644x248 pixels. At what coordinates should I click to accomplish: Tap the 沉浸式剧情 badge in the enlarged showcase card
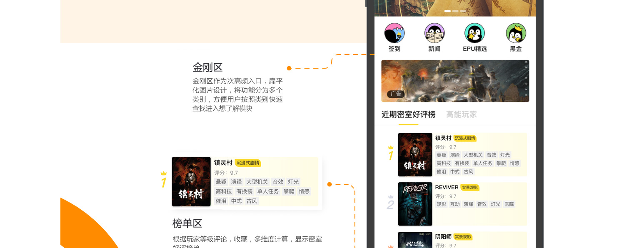pos(248,163)
